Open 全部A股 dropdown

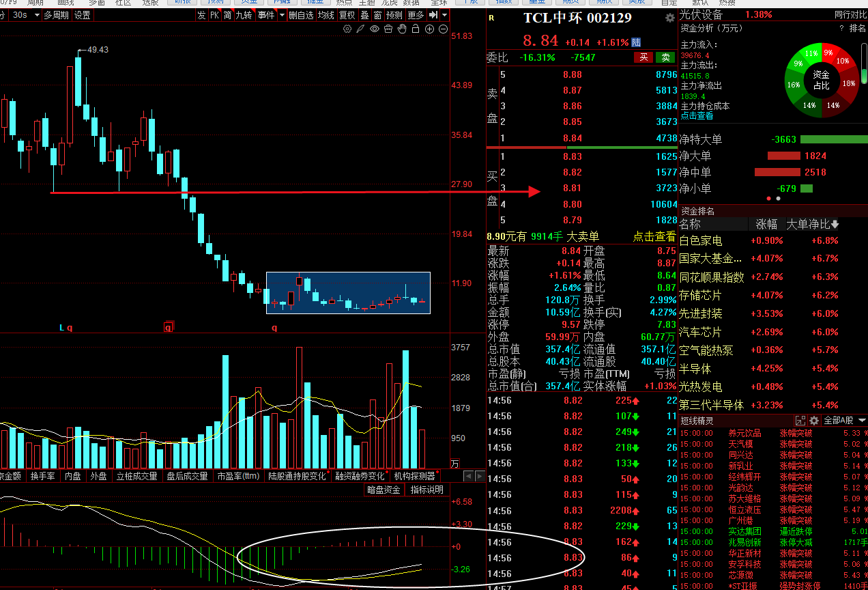coord(845,421)
